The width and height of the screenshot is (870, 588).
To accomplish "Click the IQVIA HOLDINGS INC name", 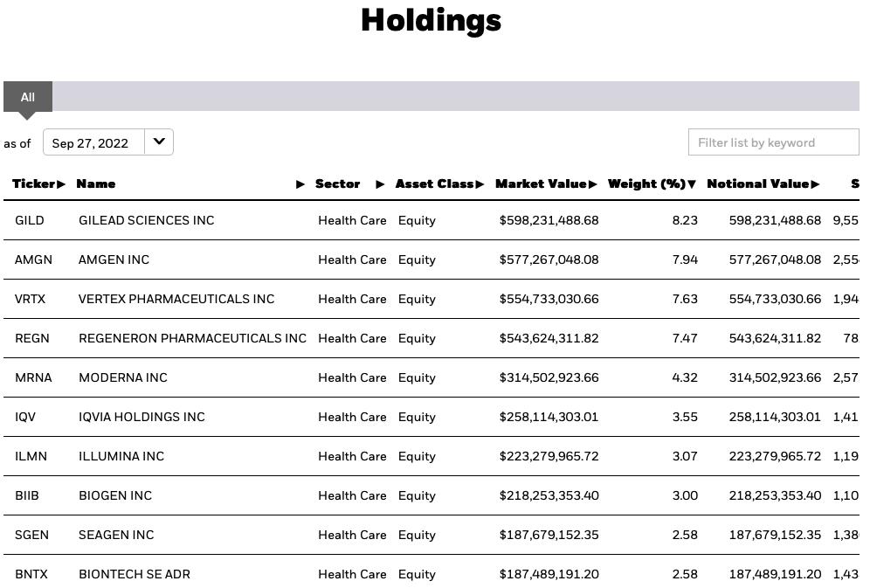I will 142,417.
